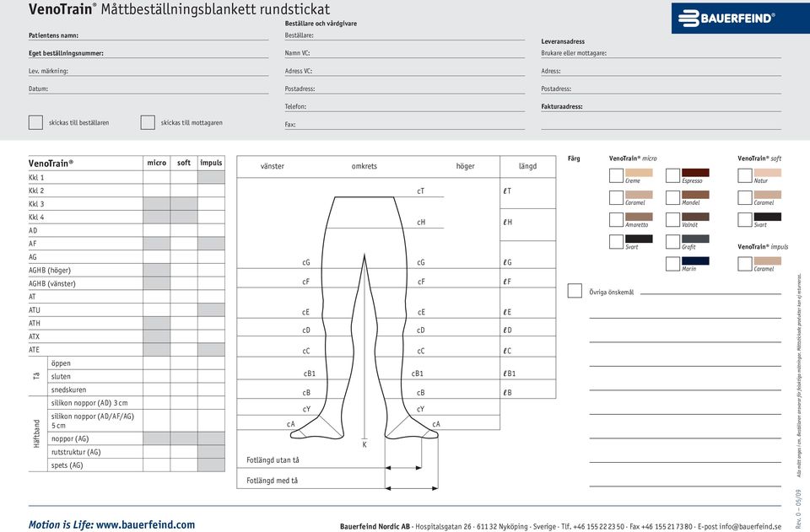Image resolution: width=810 pixels, height=532 pixels.
Task: Click the 'spets (AG)' row label
Action: pos(67,465)
